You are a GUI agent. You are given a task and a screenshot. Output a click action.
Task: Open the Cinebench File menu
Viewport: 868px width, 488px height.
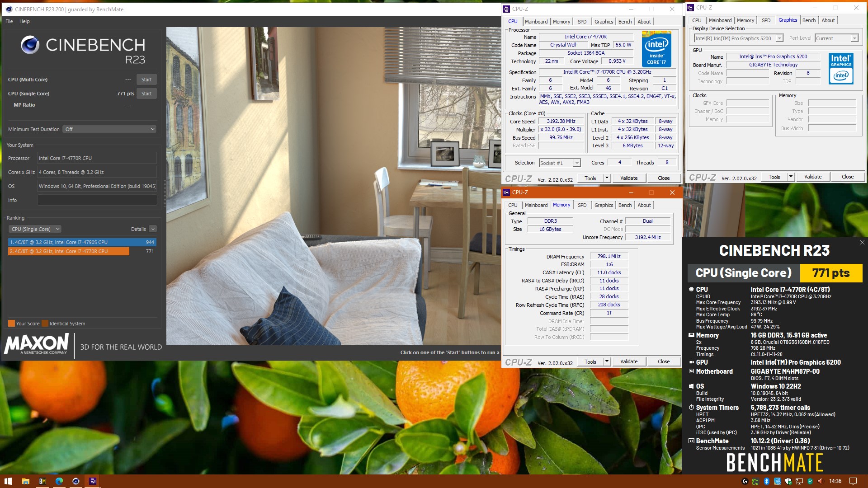pos(9,21)
